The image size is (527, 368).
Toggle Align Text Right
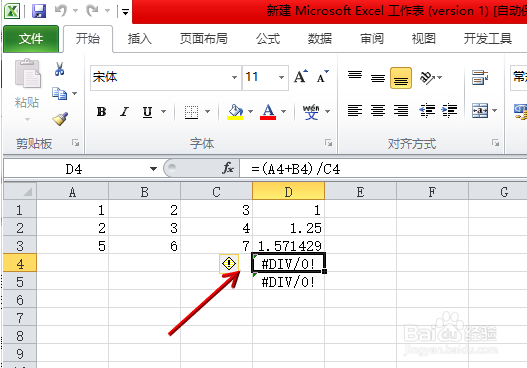tap(401, 110)
